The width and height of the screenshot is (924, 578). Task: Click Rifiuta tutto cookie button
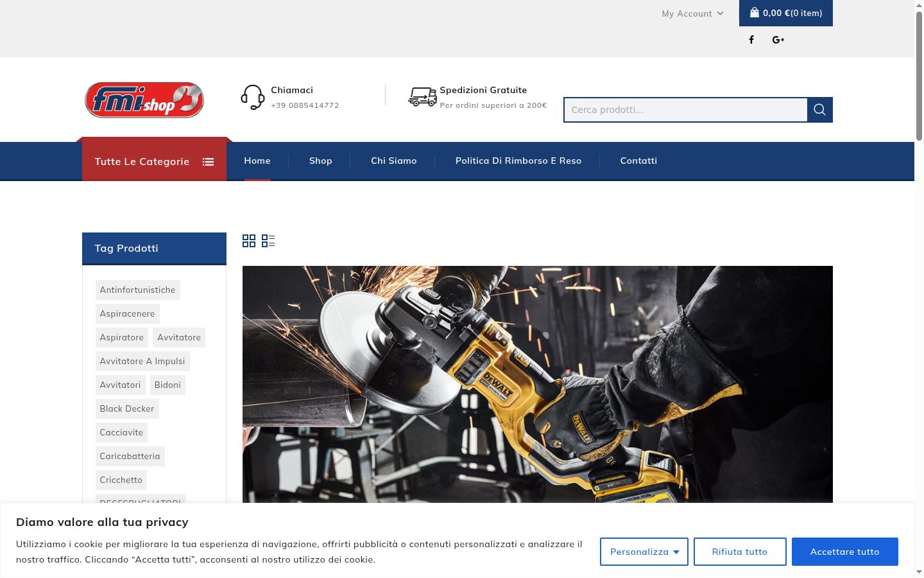point(740,552)
